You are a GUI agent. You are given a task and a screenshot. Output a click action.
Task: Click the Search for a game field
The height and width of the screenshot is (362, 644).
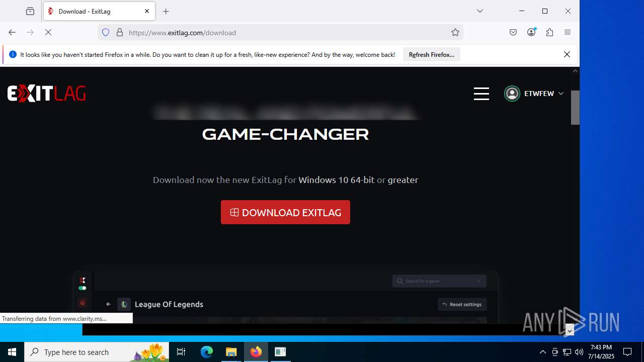tap(439, 281)
